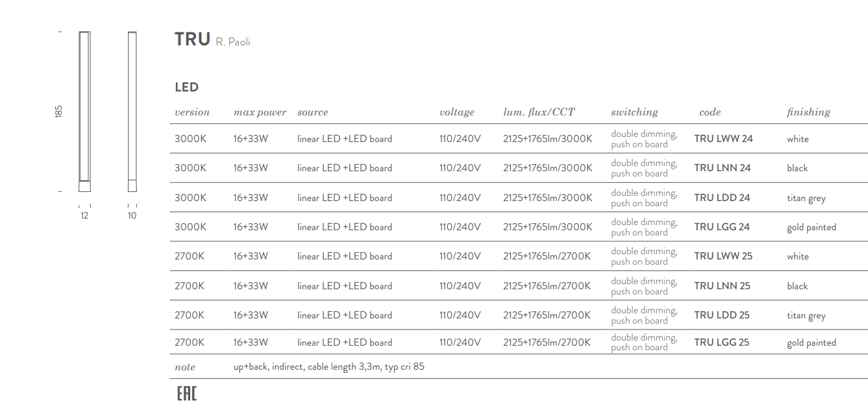This screenshot has width=868, height=419.
Task: Select product code TRU LNN 24
Action: (x=722, y=168)
